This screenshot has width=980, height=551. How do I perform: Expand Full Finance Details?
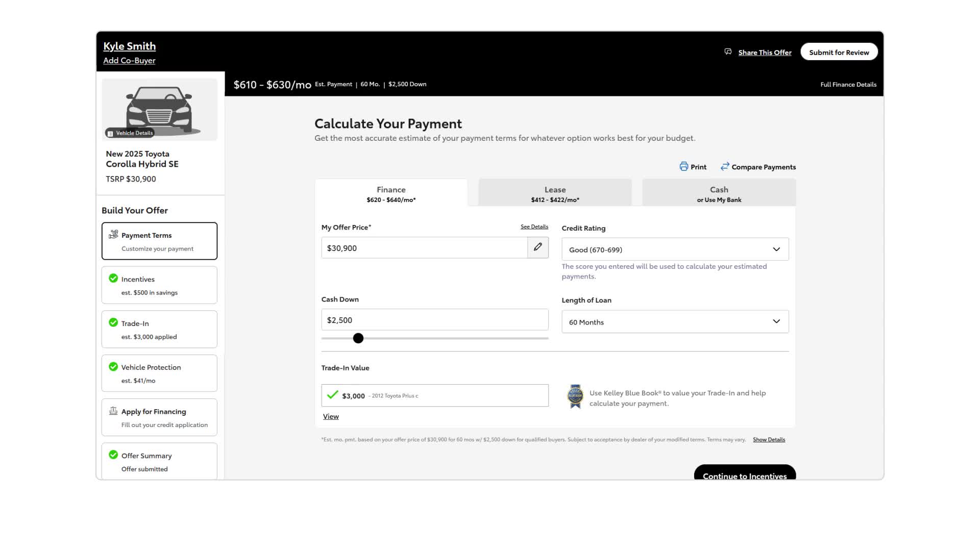848,85
